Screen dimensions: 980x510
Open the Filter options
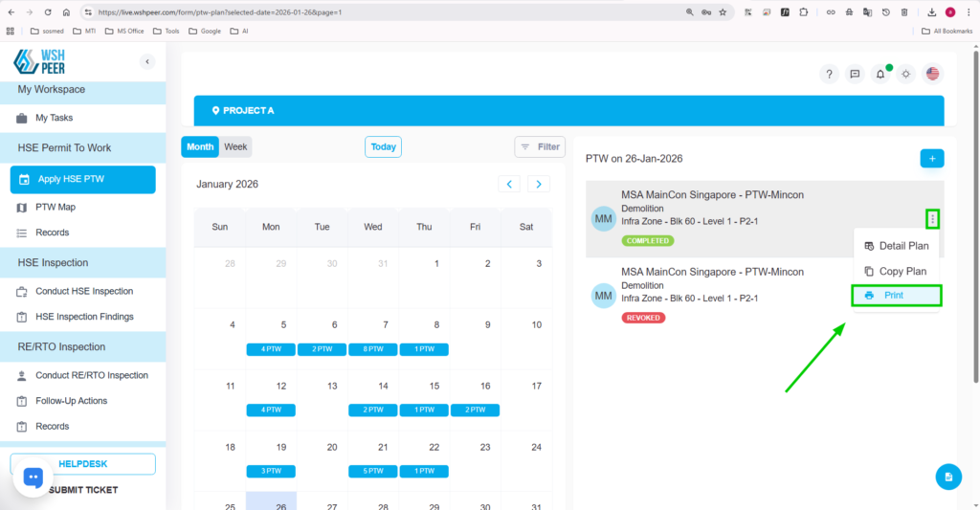pyautogui.click(x=540, y=146)
